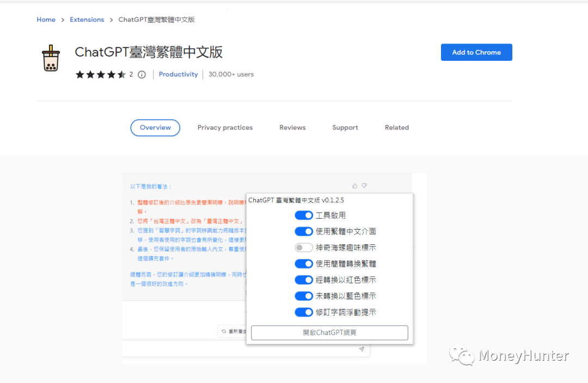Image resolution: width=588 pixels, height=383 pixels.
Task: Click the thumbs down icon in chat
Action: point(364,186)
